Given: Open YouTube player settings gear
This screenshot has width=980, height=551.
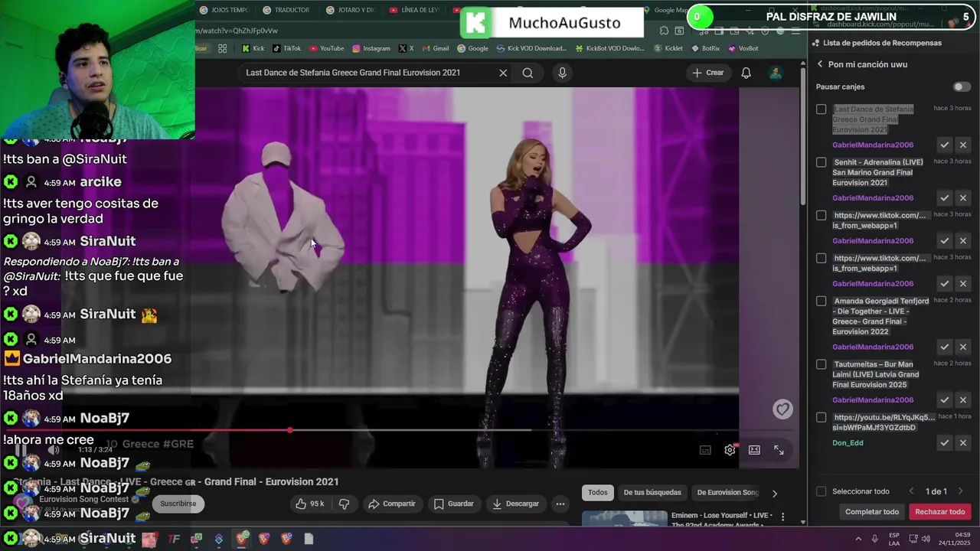Looking at the screenshot, I should pos(730,450).
